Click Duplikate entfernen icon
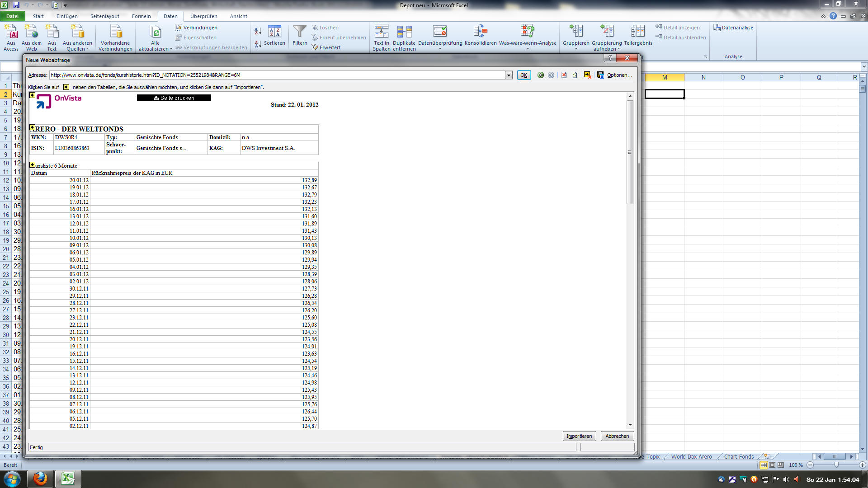 tap(404, 32)
